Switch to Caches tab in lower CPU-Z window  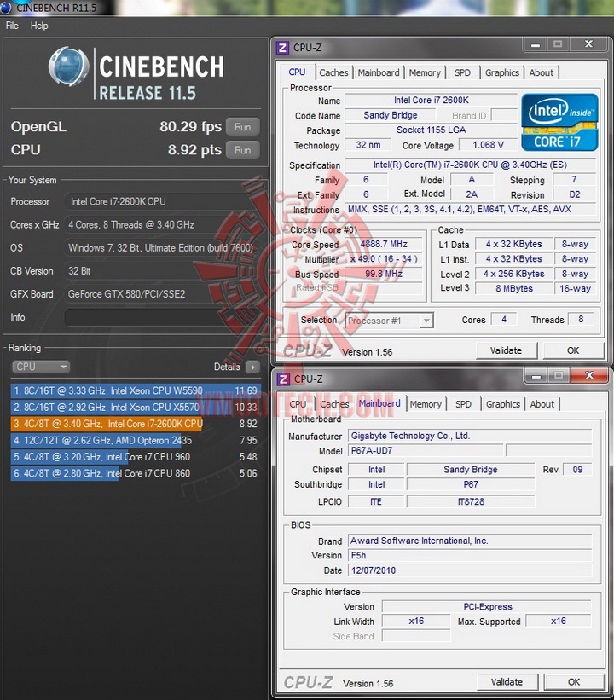click(x=334, y=404)
